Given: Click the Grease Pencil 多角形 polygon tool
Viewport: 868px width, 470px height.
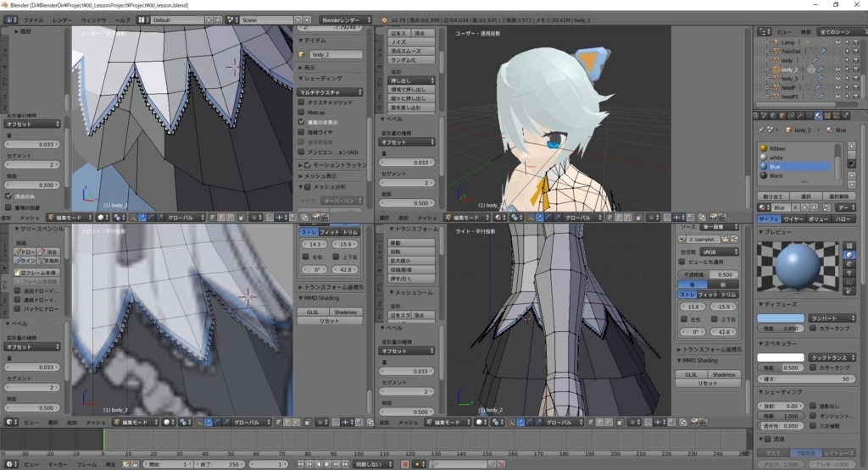Looking at the screenshot, I should 48,261.
